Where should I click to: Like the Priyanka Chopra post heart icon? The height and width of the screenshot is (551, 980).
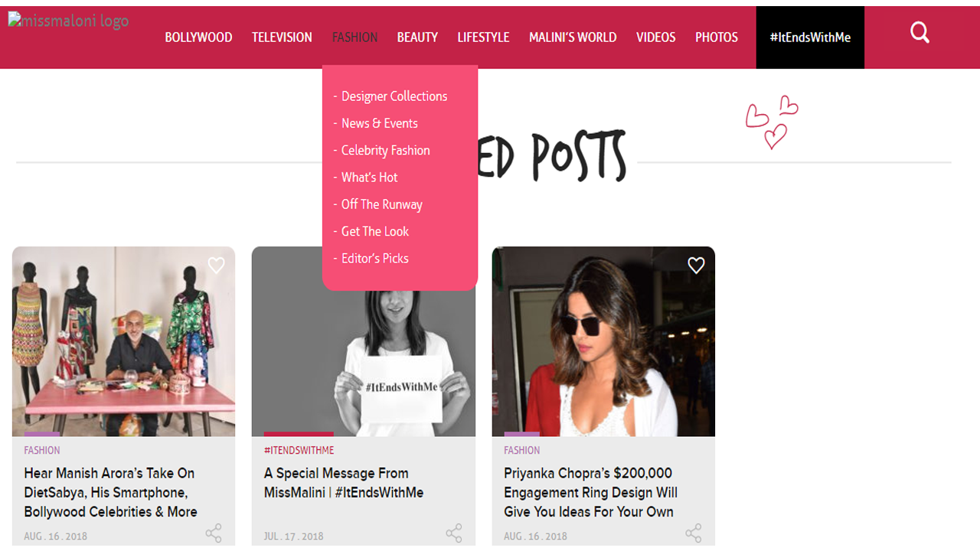point(696,266)
